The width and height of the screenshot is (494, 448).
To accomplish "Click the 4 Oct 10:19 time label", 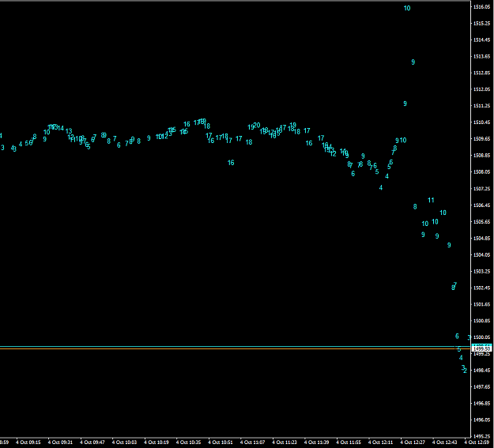I will [156, 442].
